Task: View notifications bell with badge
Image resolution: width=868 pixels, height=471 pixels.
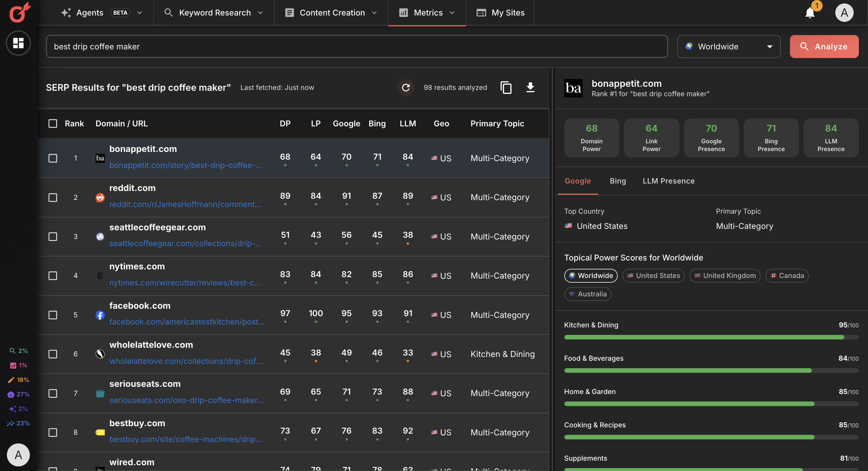Action: (810, 13)
